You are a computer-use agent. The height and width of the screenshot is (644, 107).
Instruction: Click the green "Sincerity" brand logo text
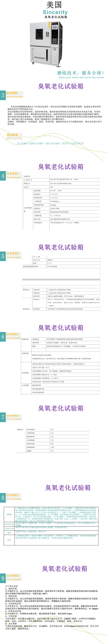55,12
